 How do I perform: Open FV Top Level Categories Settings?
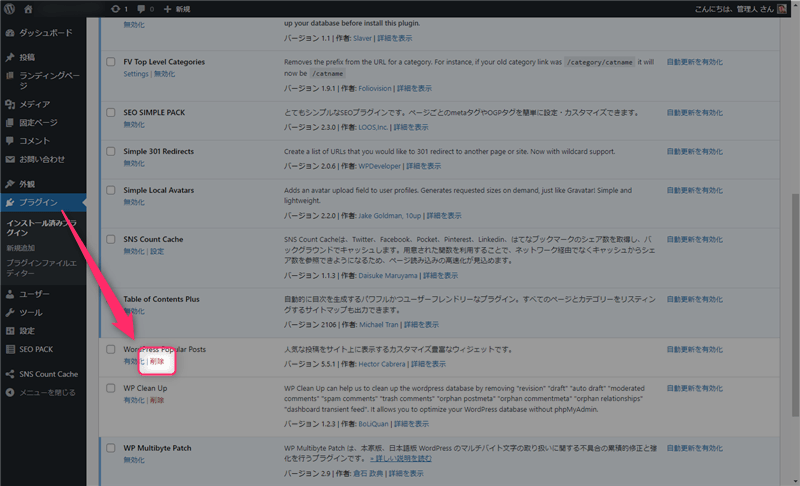(x=136, y=74)
